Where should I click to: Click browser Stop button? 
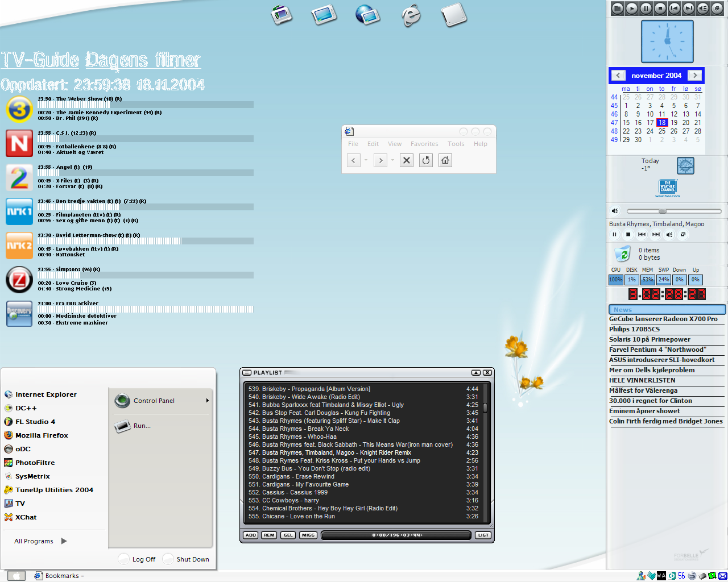[x=407, y=160]
